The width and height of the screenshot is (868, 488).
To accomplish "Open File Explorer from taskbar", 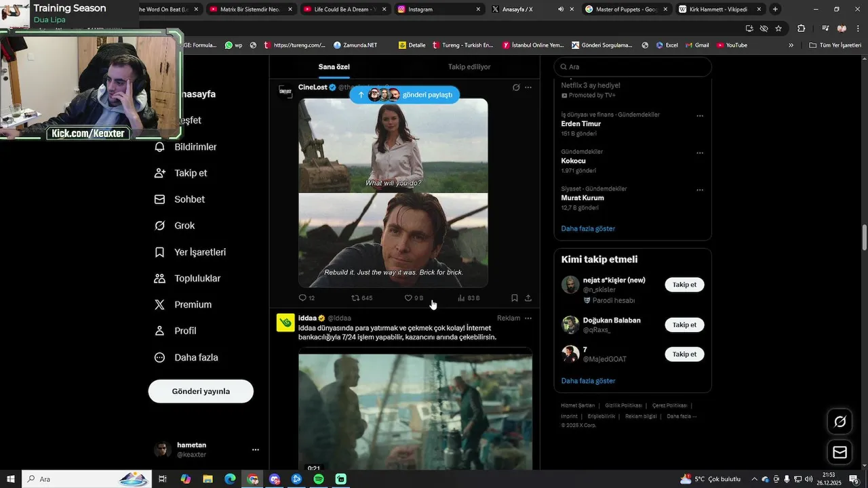I will [x=208, y=479].
